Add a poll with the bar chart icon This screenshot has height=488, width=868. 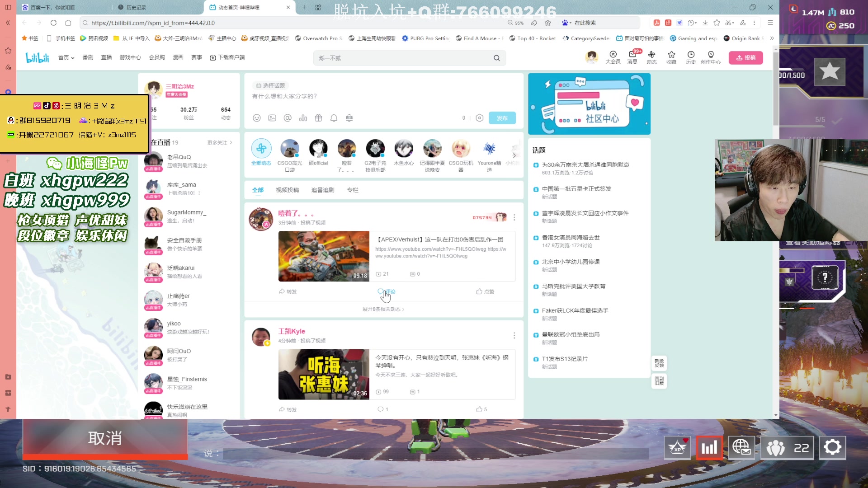coord(303,118)
